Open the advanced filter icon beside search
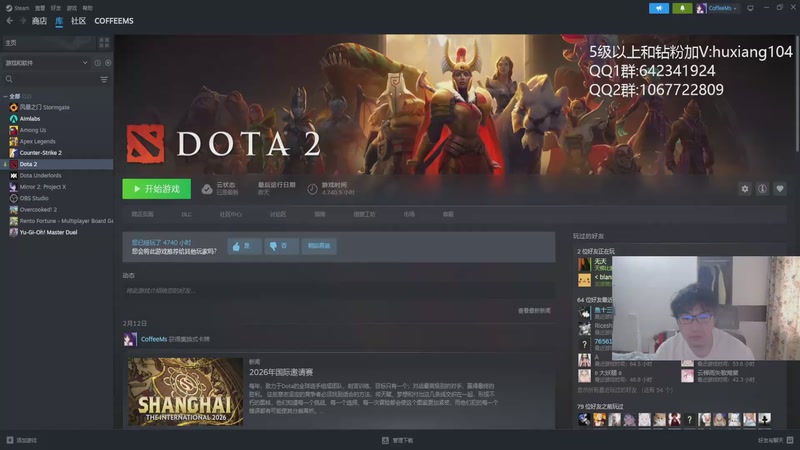Image resolution: width=800 pixels, height=450 pixels. (x=104, y=79)
